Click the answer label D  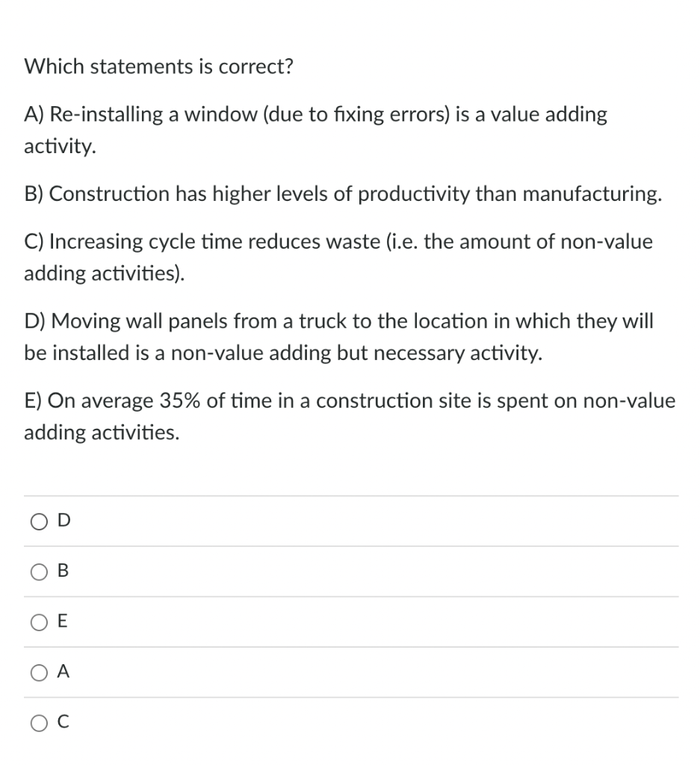point(63,520)
